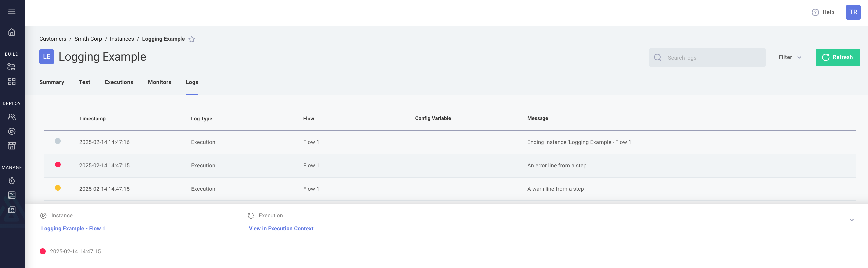Click the Config Variable column header
The image size is (868, 268).
click(433, 118)
